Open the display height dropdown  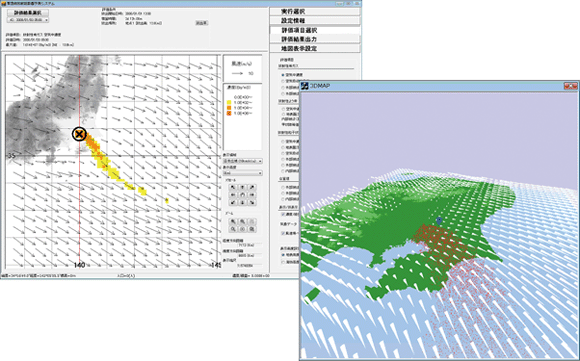tap(243, 173)
